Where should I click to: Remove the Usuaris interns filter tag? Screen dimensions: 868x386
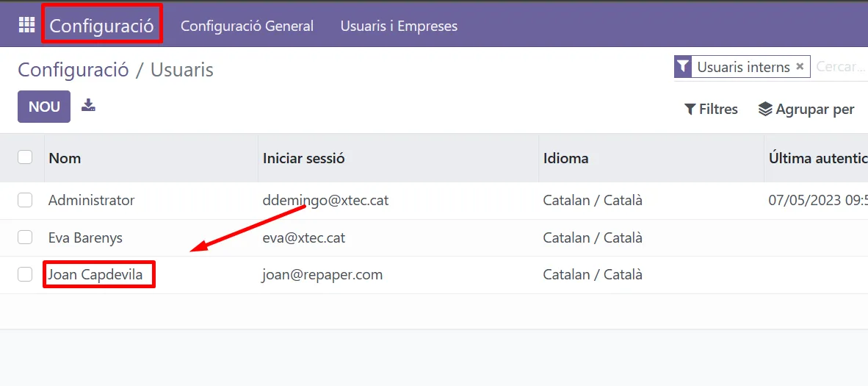(x=800, y=67)
